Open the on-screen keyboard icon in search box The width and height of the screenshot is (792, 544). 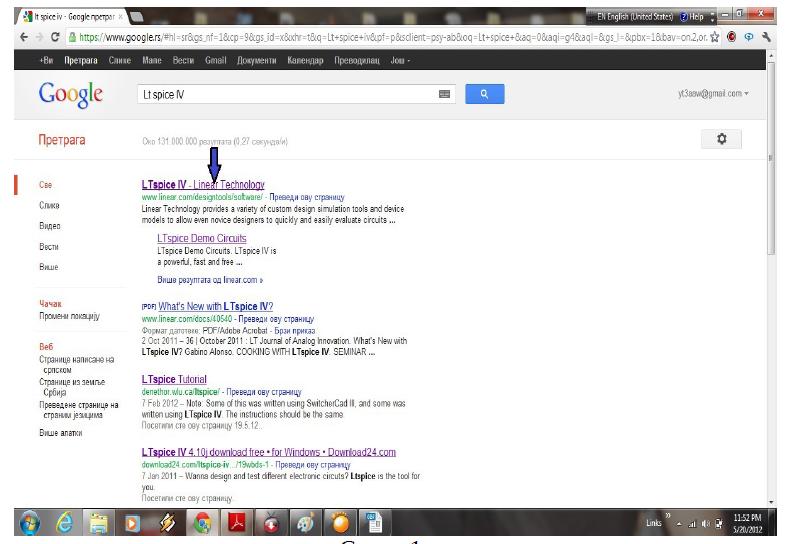coord(444,94)
